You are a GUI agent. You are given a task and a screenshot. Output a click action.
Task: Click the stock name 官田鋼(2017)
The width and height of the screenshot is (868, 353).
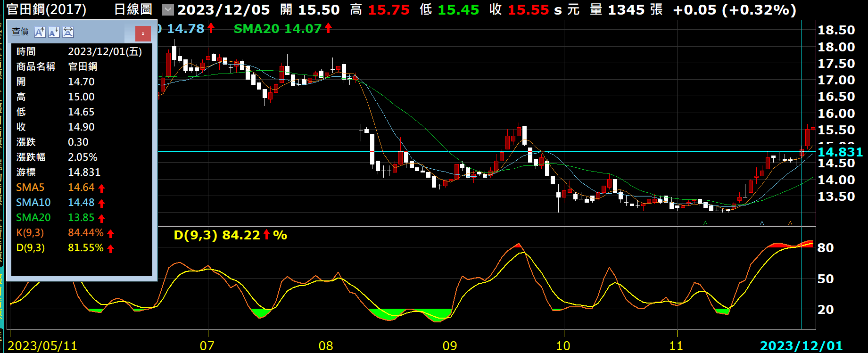(x=47, y=9)
